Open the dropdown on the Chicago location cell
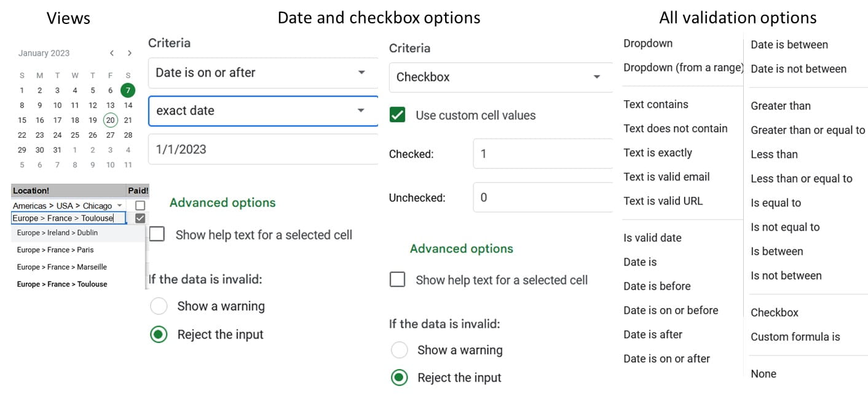Image resolution: width=868 pixels, height=396 pixels. point(120,205)
